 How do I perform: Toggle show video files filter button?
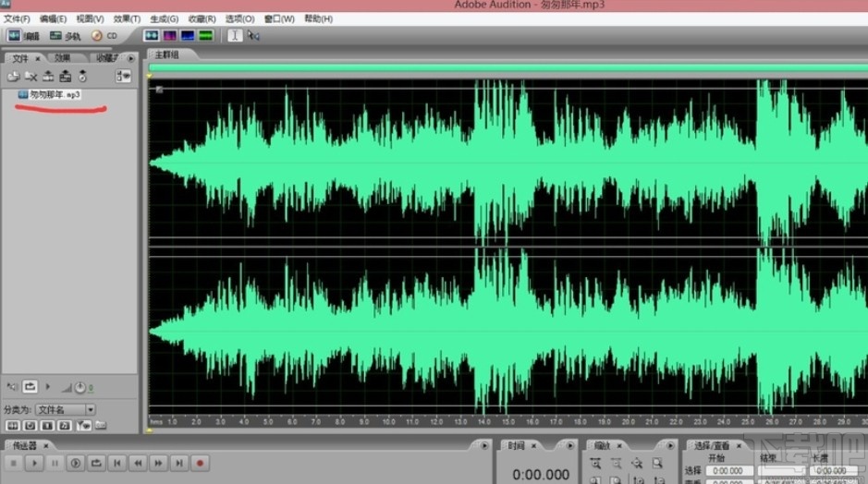click(47, 426)
